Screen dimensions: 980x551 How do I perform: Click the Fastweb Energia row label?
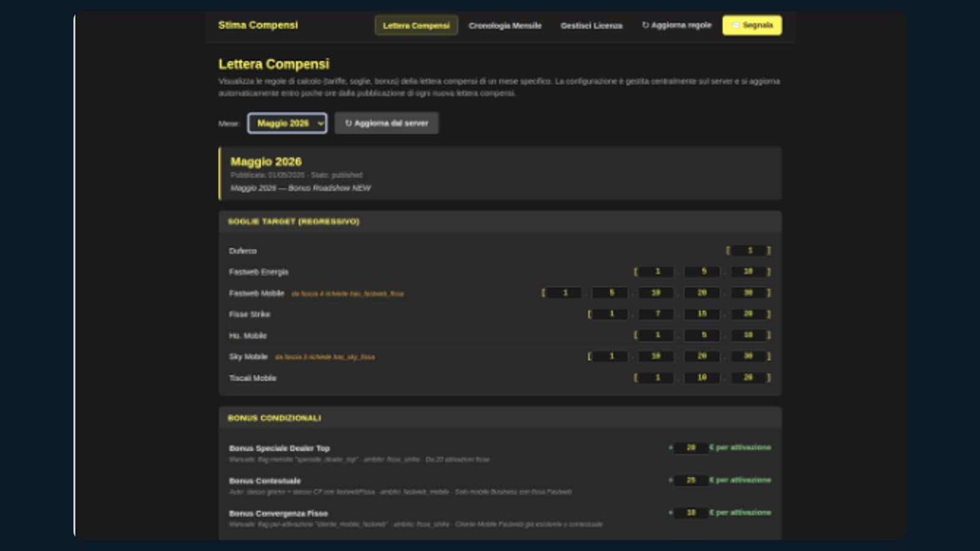point(258,272)
